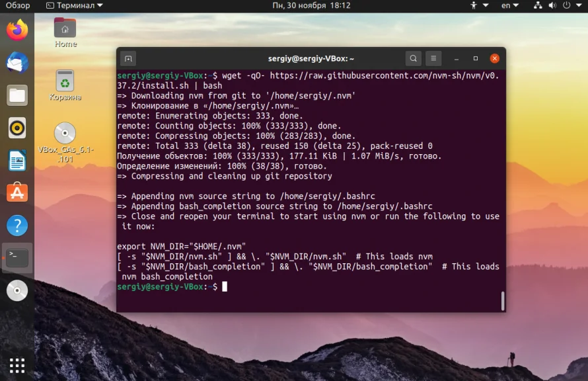Open Ubuntu Software store in dock

(x=17, y=192)
